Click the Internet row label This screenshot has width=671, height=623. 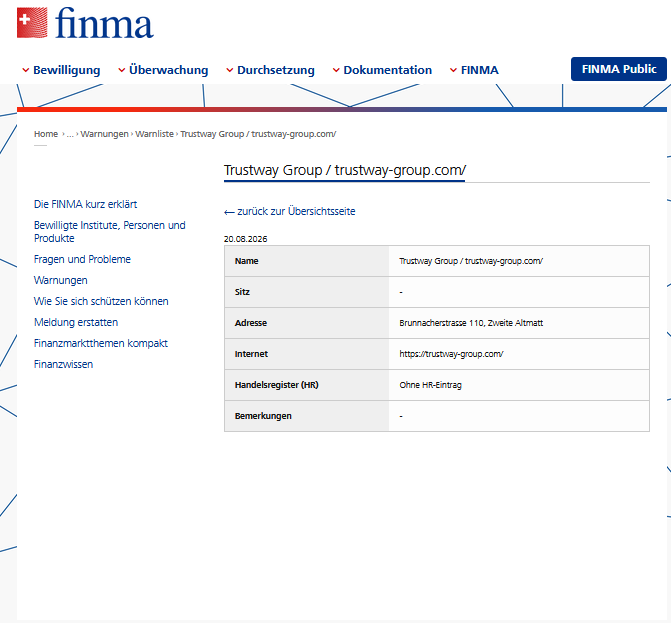(251, 354)
